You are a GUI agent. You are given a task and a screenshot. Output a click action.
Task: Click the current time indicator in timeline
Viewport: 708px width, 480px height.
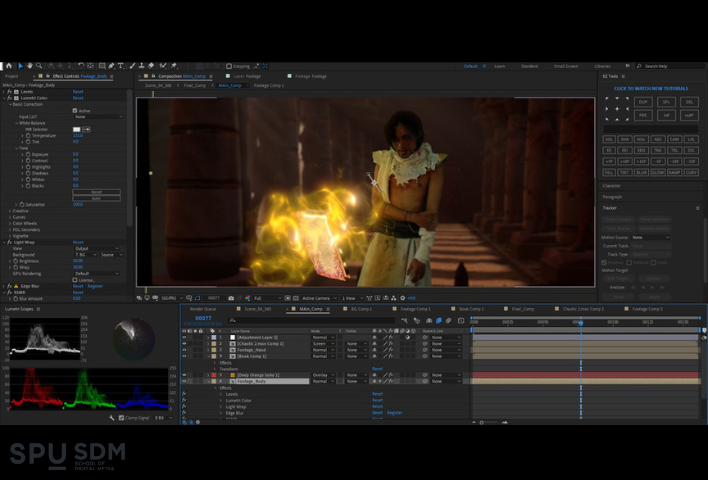[x=581, y=323]
